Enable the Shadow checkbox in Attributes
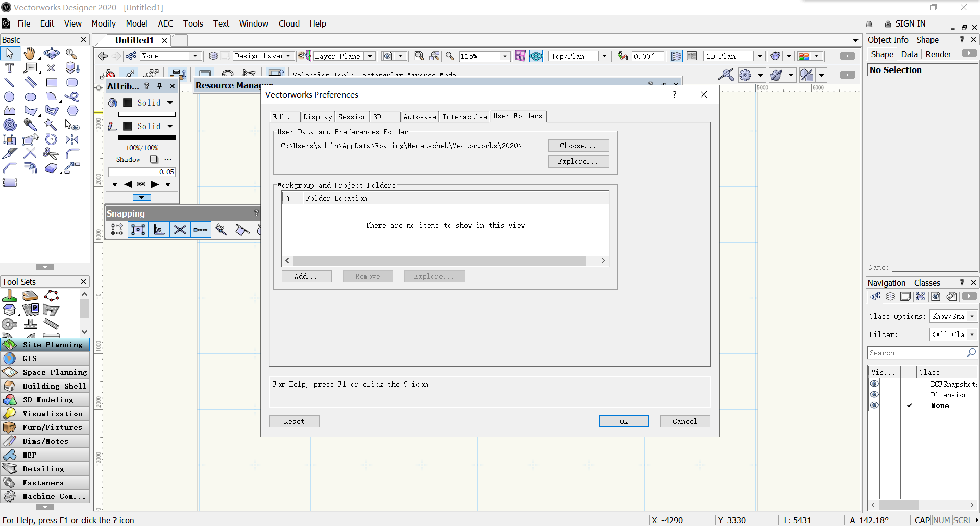This screenshot has height=526, width=980. [154, 159]
